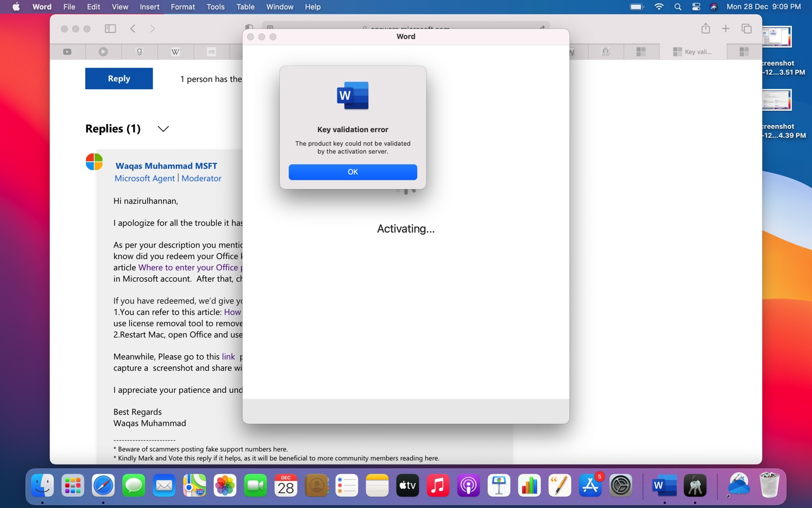Click the battery status icon
The height and width of the screenshot is (508, 812).
point(637,7)
